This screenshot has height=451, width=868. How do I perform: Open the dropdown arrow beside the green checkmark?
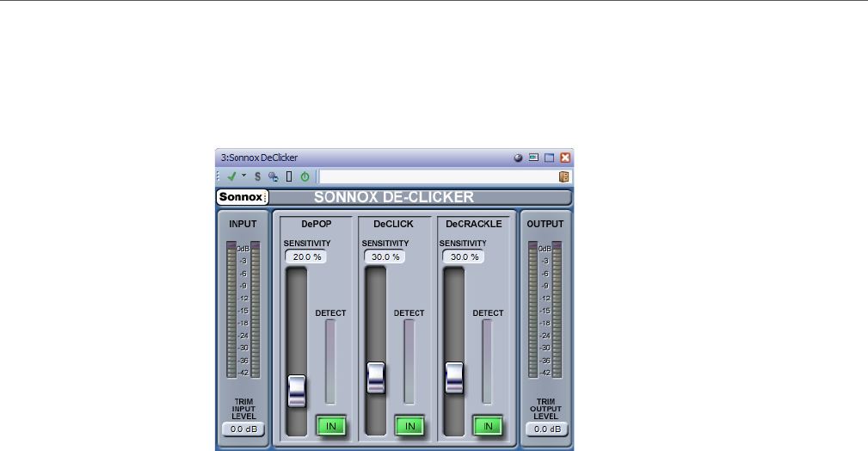(x=243, y=176)
